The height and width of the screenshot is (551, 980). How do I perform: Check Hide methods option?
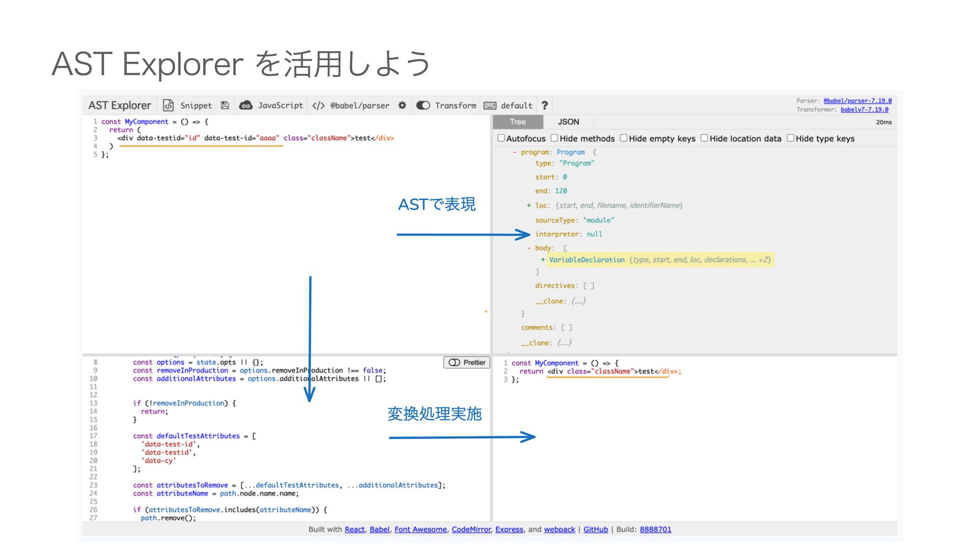coord(554,138)
